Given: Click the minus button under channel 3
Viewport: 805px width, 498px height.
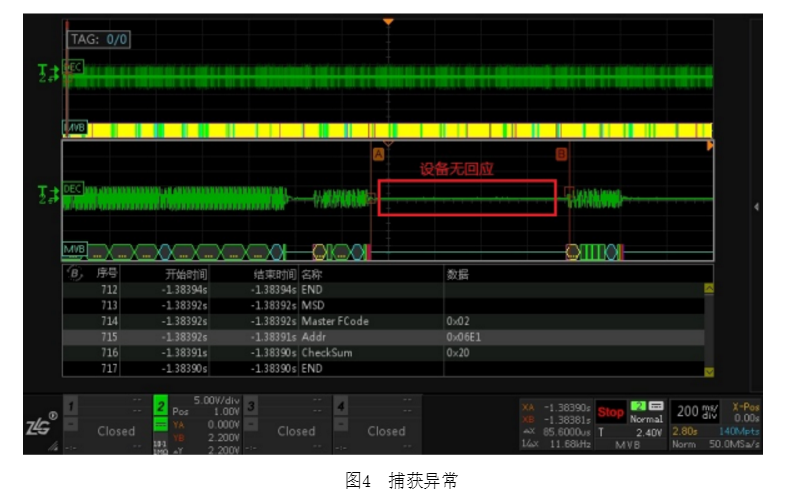Looking at the screenshot, I should tap(251, 424).
